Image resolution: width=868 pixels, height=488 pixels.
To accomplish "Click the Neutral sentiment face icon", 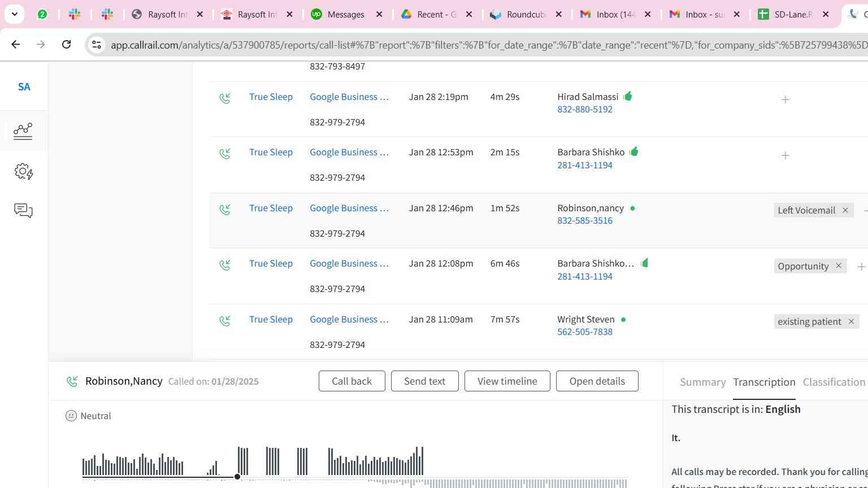I will coord(71,416).
